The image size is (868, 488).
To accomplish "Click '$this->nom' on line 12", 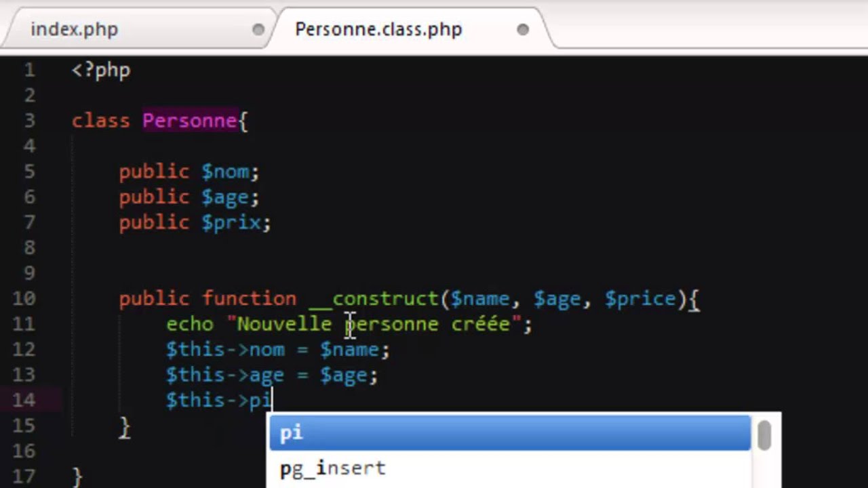I will click(x=225, y=350).
